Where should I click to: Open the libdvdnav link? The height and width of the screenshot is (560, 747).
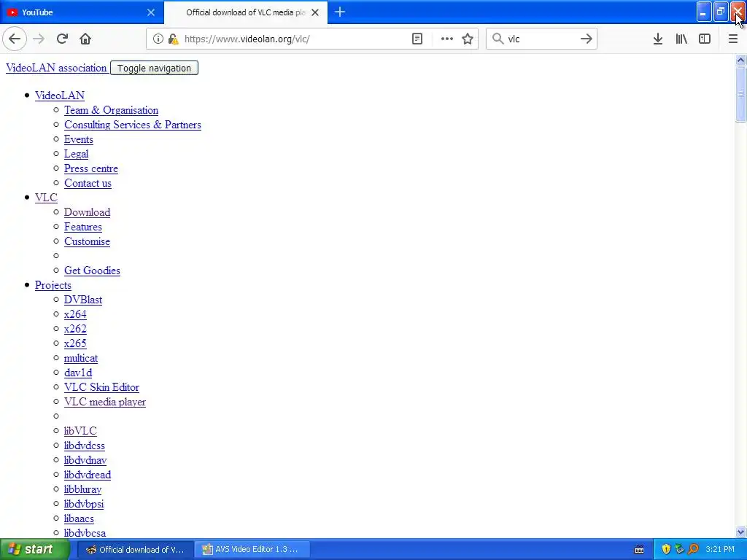click(x=85, y=461)
